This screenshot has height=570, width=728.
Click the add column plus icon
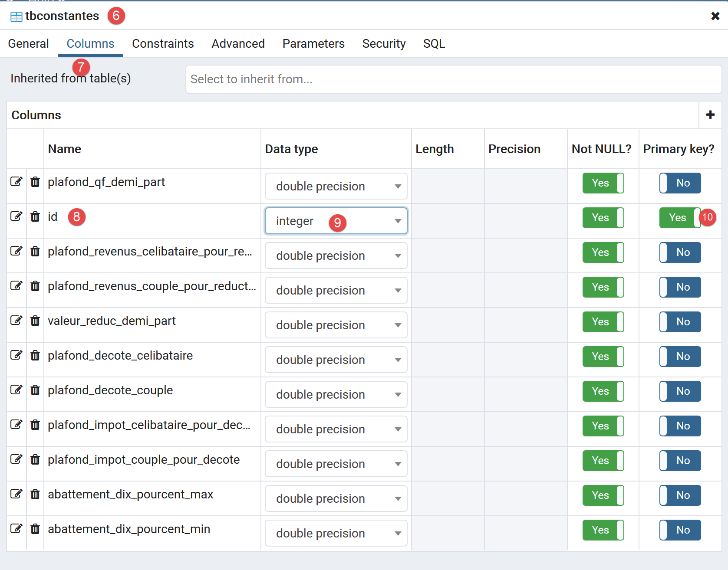710,115
